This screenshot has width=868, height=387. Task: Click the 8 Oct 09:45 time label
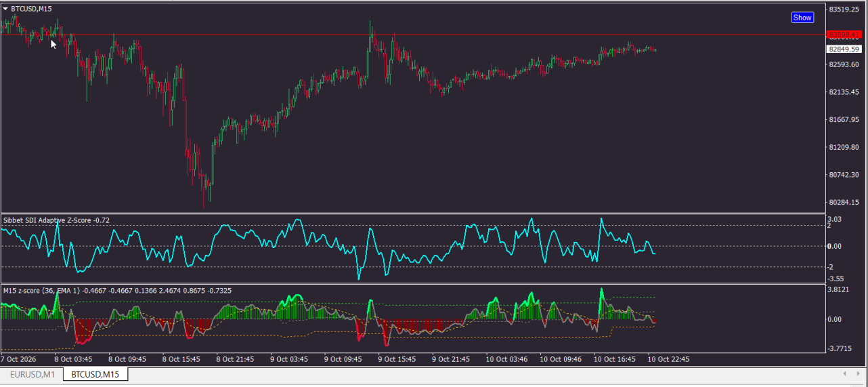coord(127,359)
